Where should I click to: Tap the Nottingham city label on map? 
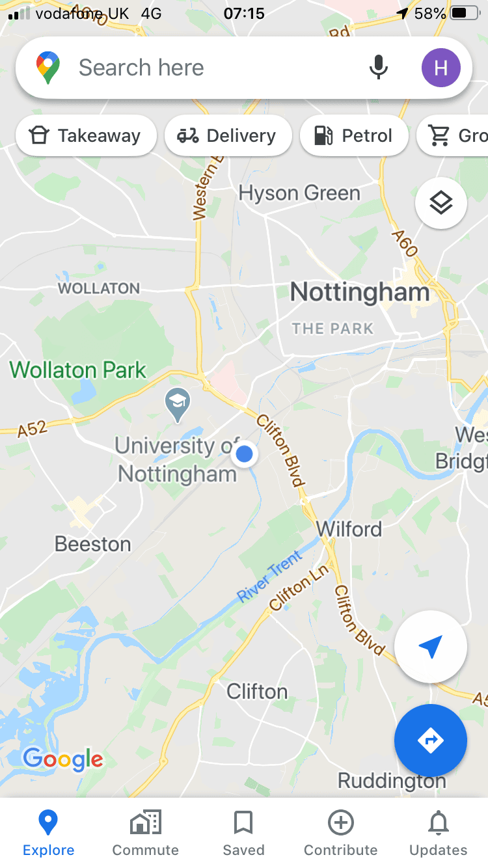360,292
